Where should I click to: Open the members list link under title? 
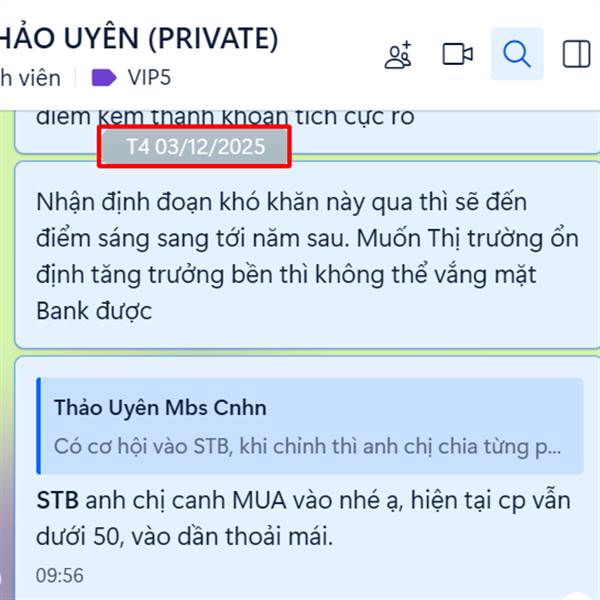tap(30, 78)
